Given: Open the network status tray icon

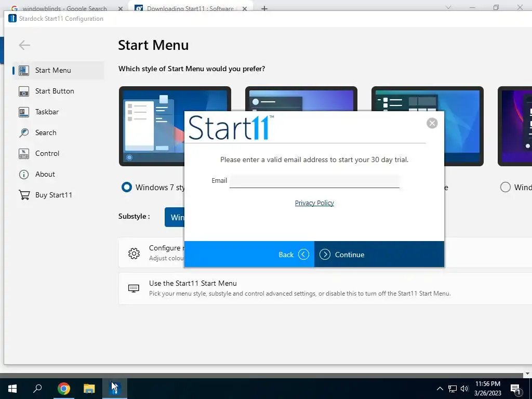Looking at the screenshot, I should 453,389.
